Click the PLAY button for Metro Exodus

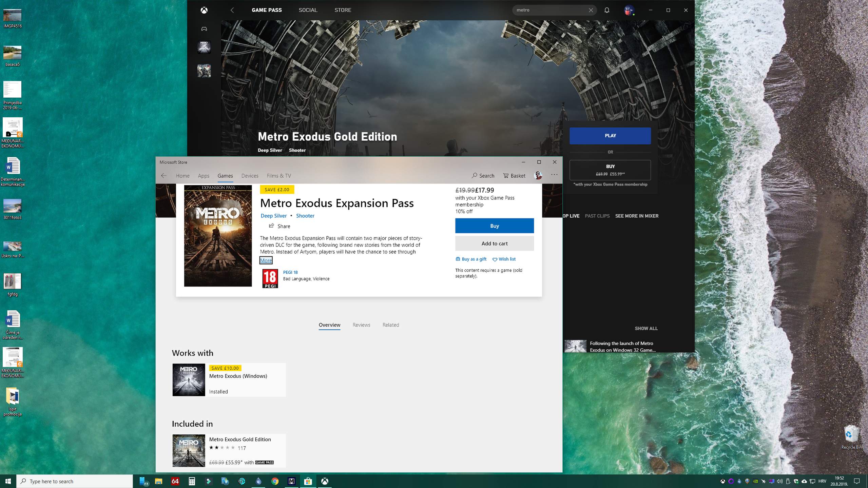click(610, 136)
